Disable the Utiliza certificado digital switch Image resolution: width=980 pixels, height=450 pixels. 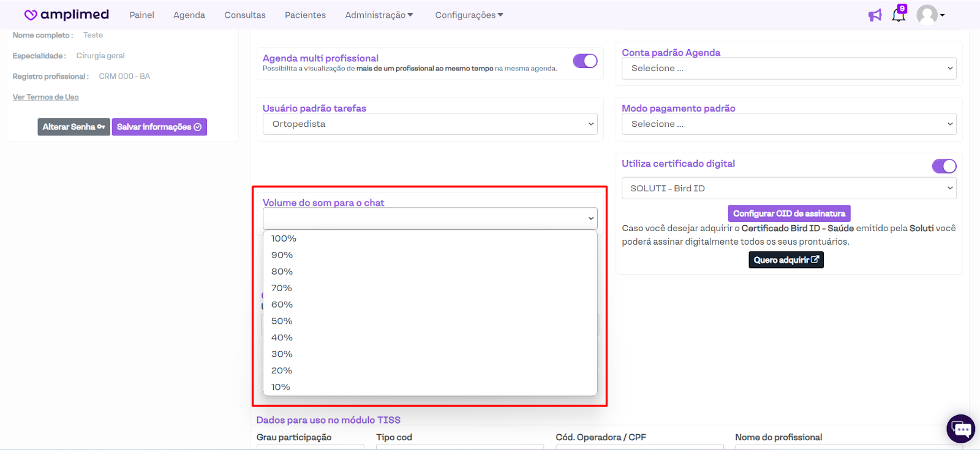[x=944, y=166]
